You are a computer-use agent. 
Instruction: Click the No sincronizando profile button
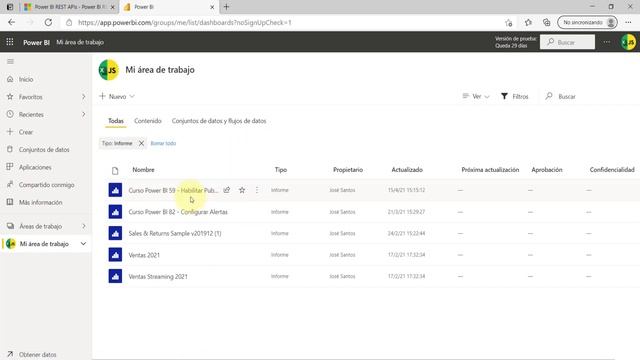[587, 22]
